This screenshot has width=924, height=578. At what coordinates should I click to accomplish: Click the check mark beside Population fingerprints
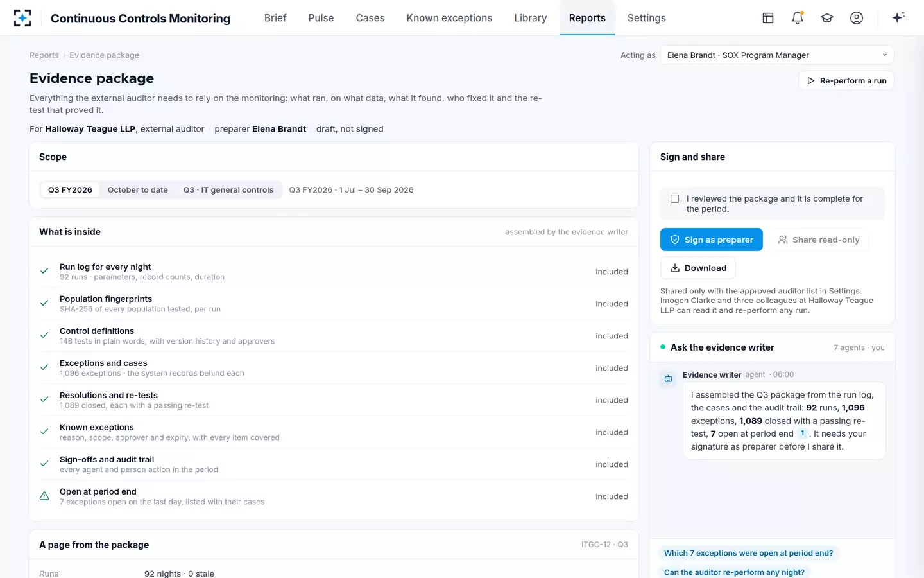click(x=44, y=303)
